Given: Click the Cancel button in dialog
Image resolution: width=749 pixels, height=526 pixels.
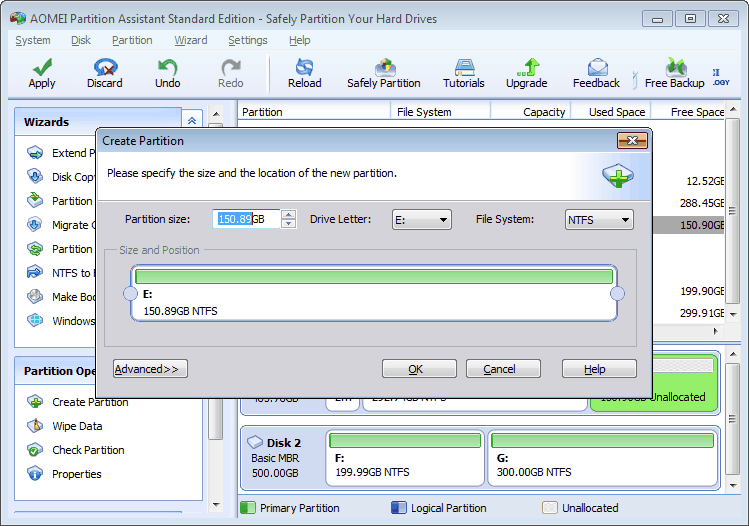Looking at the screenshot, I should pos(503,369).
